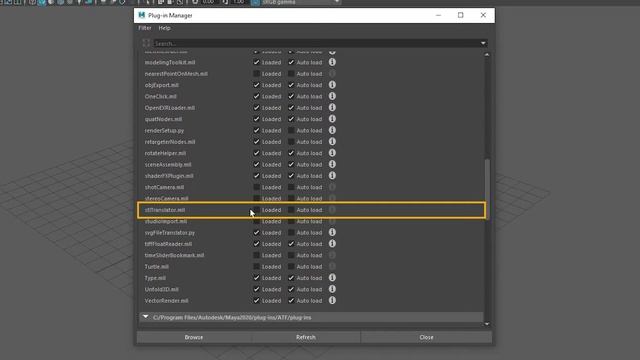The image size is (640, 360).
Task: Enable Auto load for retargeterNodes.mll
Action: pyautogui.click(x=291, y=142)
